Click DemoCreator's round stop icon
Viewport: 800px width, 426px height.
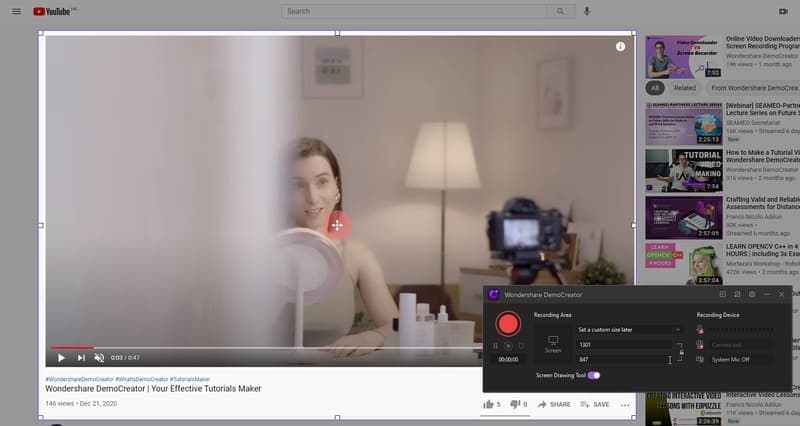tap(508, 345)
